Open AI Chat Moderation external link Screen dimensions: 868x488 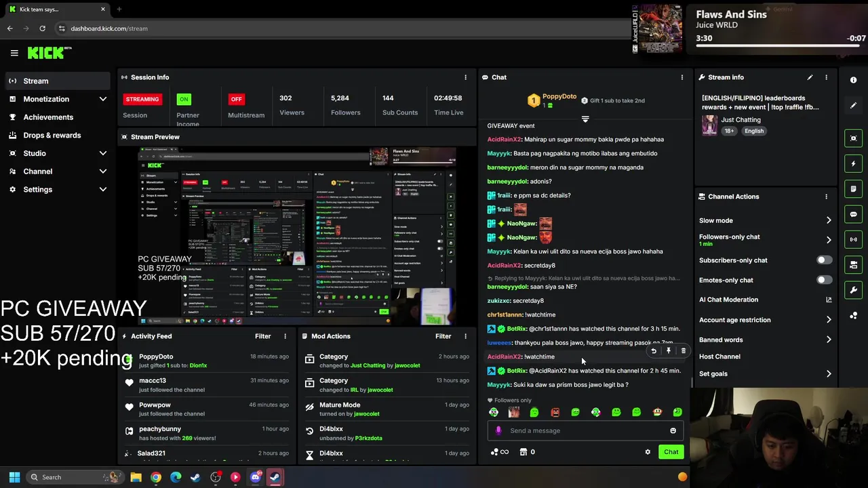pos(829,300)
